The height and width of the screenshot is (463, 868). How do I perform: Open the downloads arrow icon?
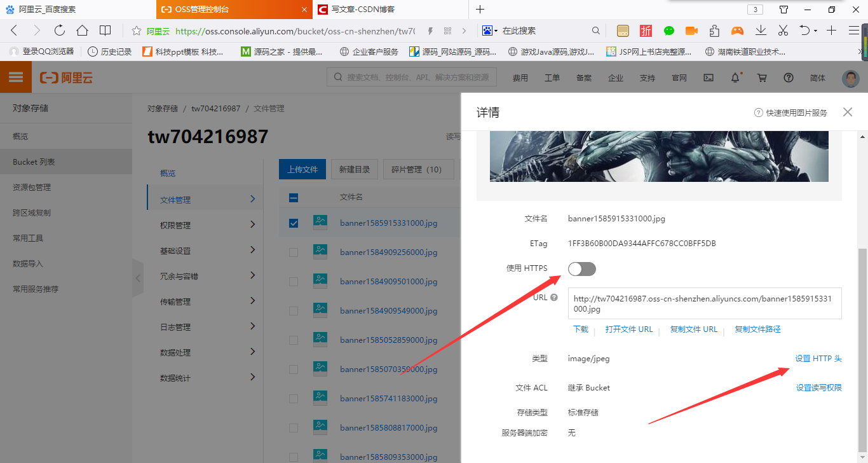point(761,31)
